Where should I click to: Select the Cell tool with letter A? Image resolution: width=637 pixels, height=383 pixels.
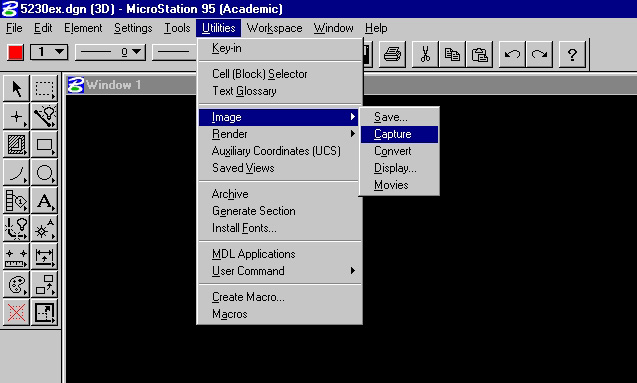pyautogui.click(x=44, y=228)
